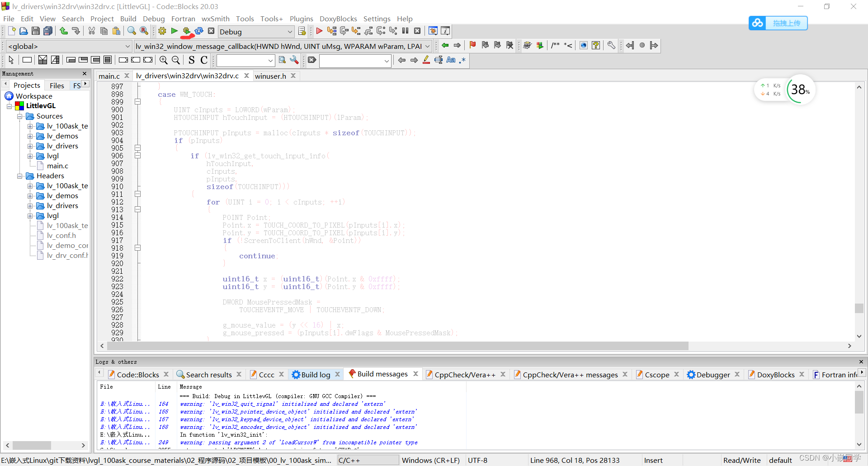Collapse the code fold at line 899
The width and height of the screenshot is (868, 466).
click(138, 102)
